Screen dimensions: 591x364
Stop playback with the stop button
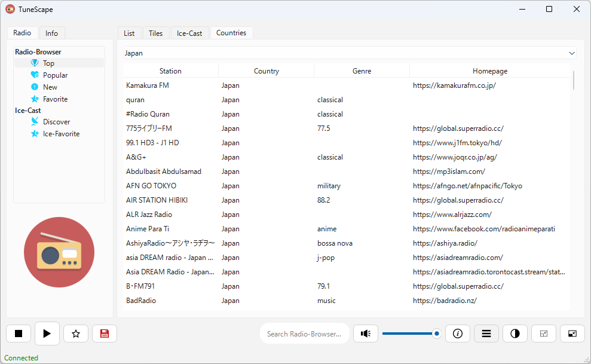coord(19,334)
